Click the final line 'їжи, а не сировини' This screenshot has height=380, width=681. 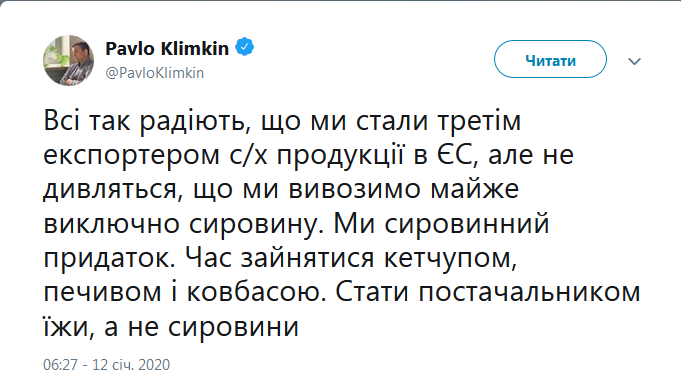[x=171, y=327]
